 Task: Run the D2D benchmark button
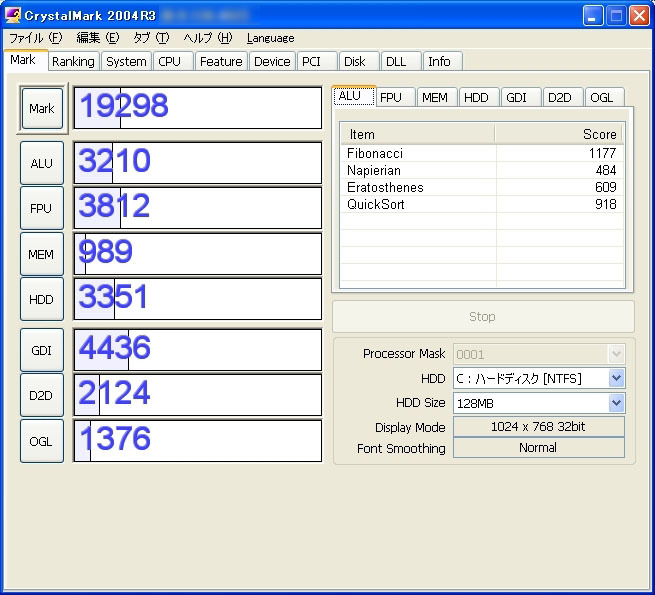[42, 395]
